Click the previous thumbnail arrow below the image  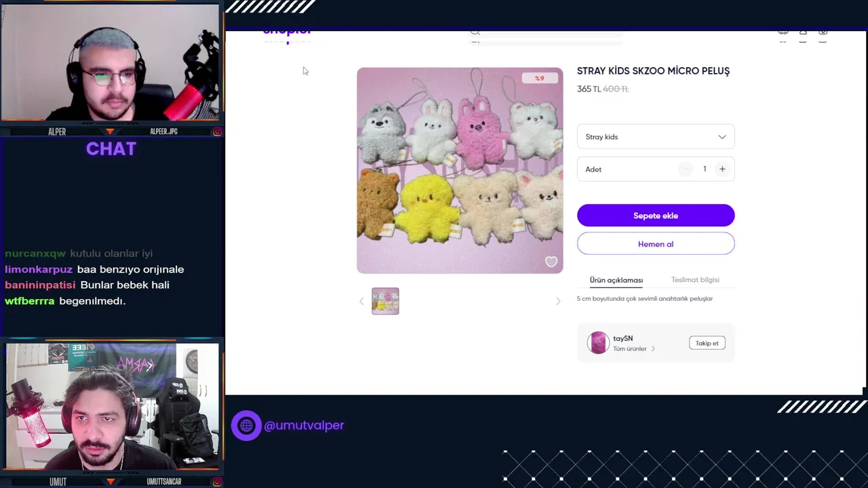click(361, 301)
